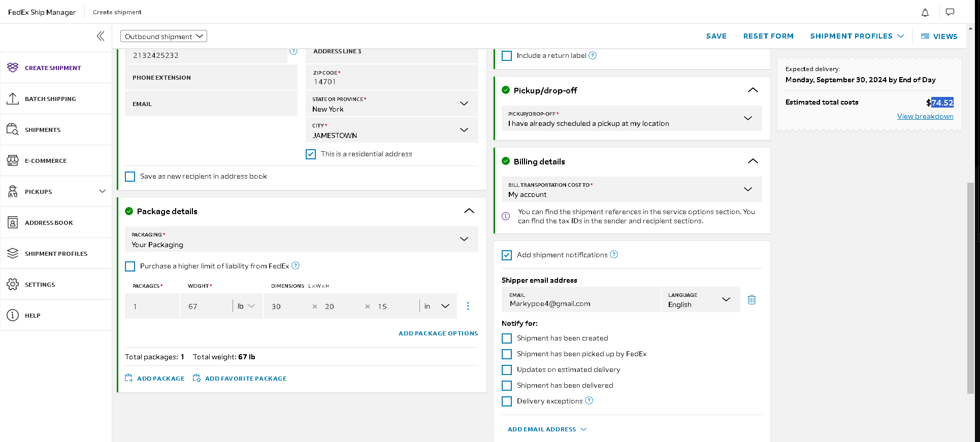Open the chat message icon
The image size is (980, 442).
[x=950, y=12]
